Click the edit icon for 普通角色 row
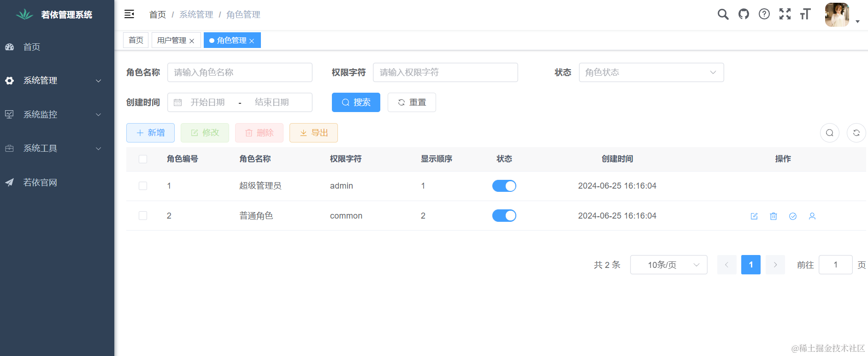The width and height of the screenshot is (868, 356). (x=754, y=216)
